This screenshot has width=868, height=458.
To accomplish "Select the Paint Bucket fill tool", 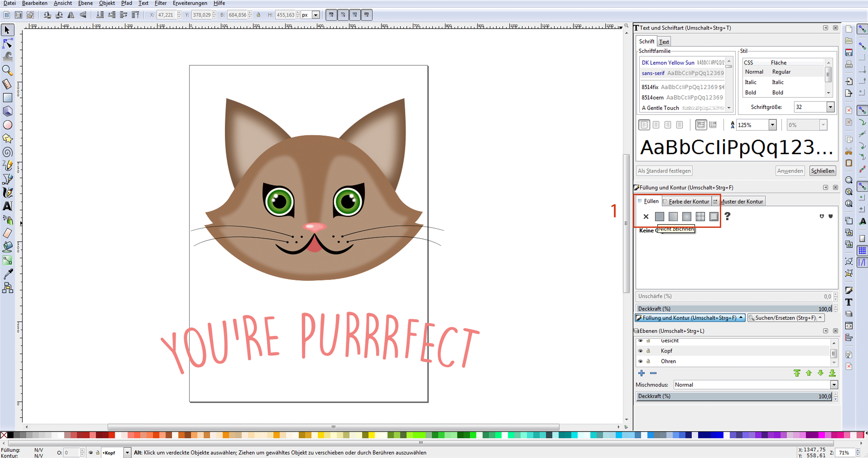I will pyautogui.click(x=7, y=247).
